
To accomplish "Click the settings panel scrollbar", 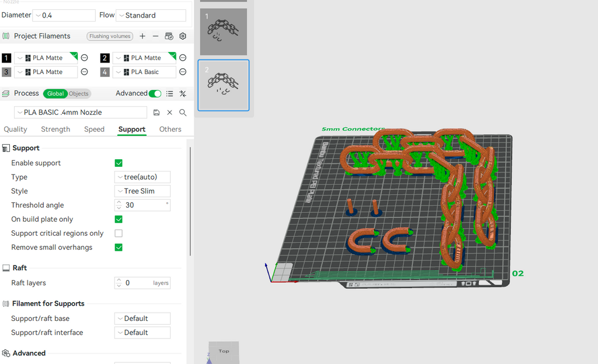I will [190, 202].
